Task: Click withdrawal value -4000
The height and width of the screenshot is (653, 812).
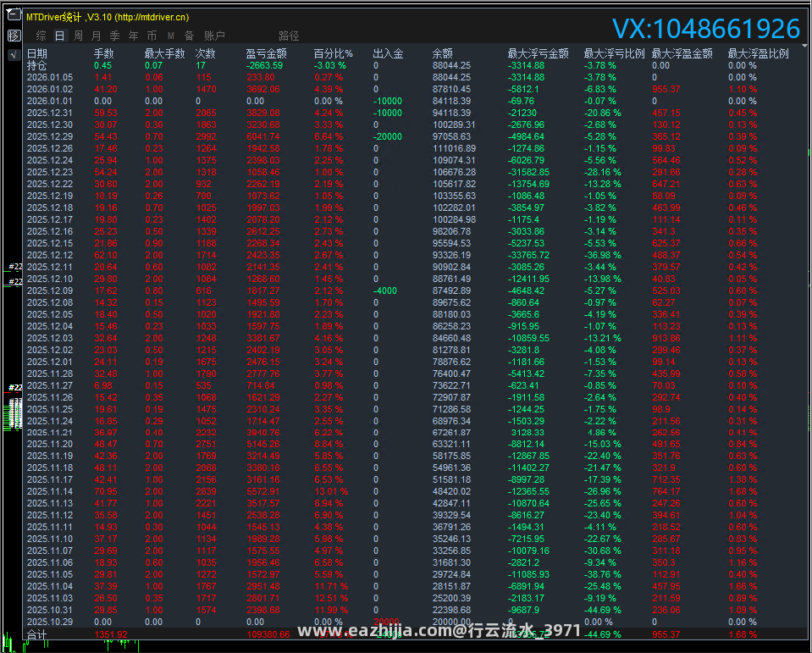Action: coord(385,291)
